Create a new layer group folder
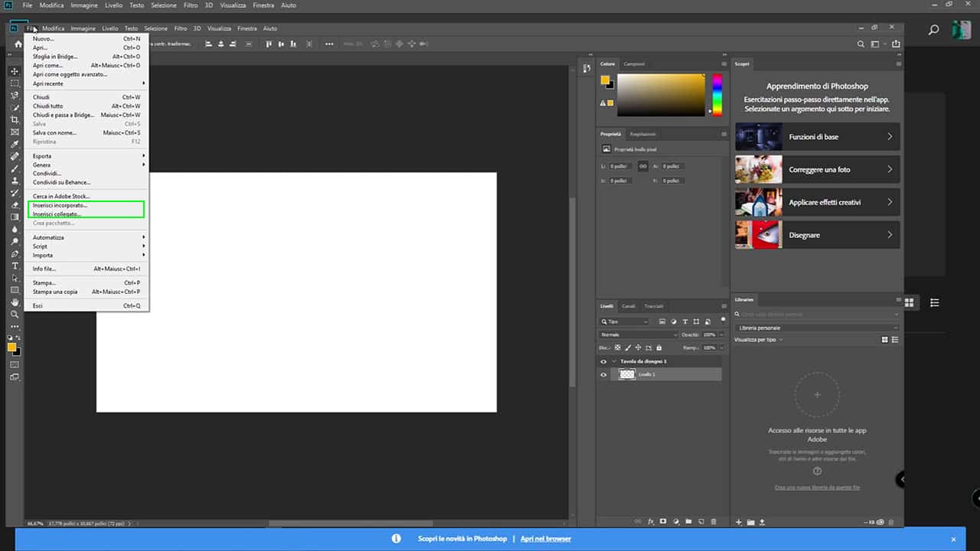This screenshot has height=551, width=980. tap(688, 521)
